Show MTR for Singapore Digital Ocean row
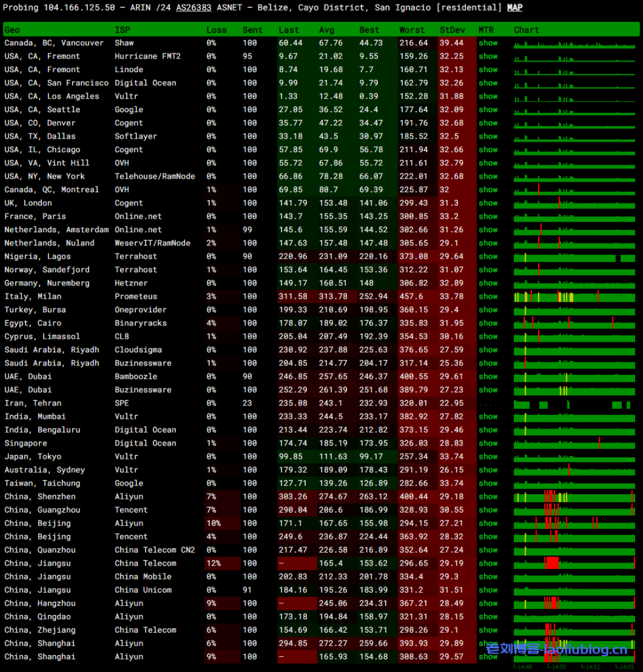Viewport: 643px width, 672px height. [x=487, y=443]
